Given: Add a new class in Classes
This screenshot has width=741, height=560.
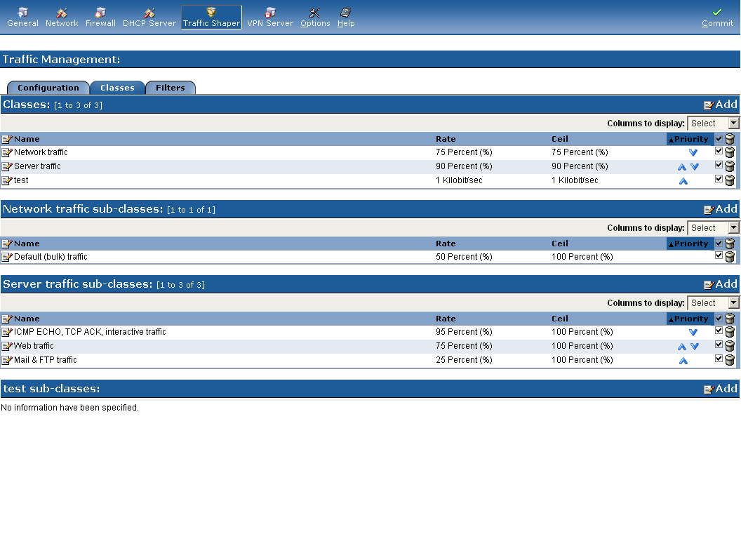Looking at the screenshot, I should pos(721,105).
